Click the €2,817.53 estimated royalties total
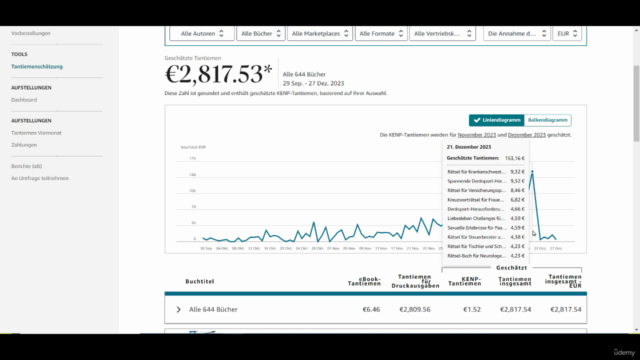This screenshot has width=640, height=360. point(218,74)
